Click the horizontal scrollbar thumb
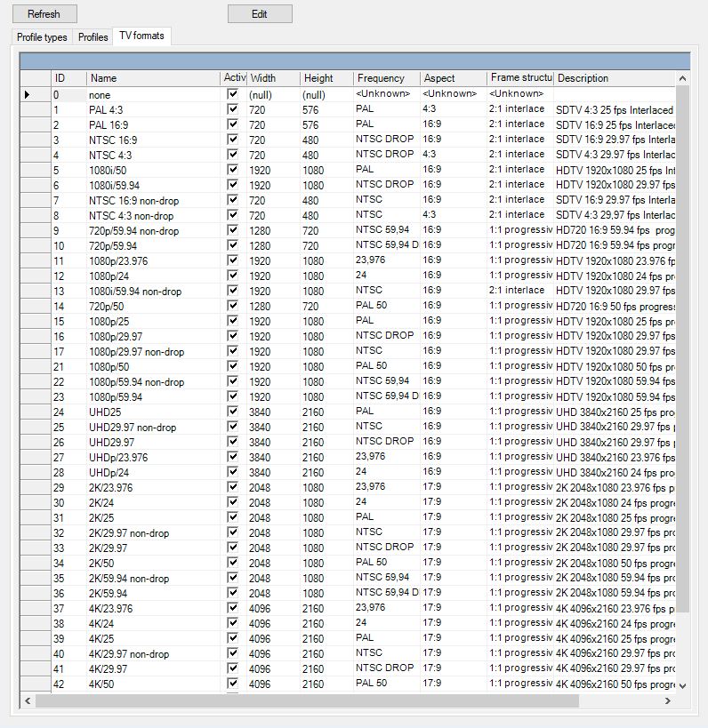The height and width of the screenshot is (728, 708). (x=307, y=701)
